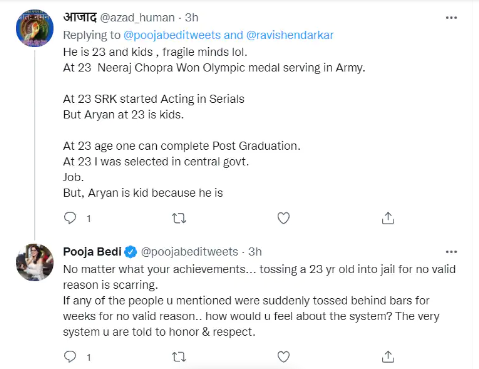Go to Pooja Bedi's profile name
Viewport: 479px width, 369px height.
(x=92, y=252)
